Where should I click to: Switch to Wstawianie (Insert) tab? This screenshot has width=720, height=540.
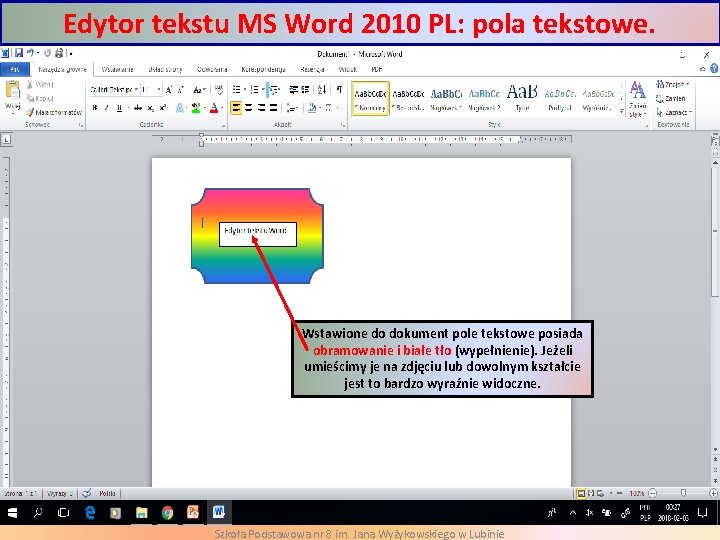pyautogui.click(x=117, y=69)
